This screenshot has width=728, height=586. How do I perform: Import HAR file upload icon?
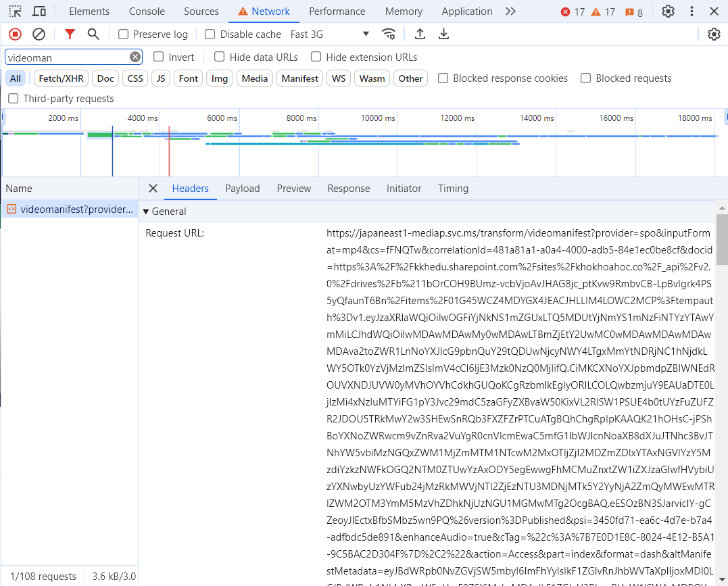pos(420,34)
